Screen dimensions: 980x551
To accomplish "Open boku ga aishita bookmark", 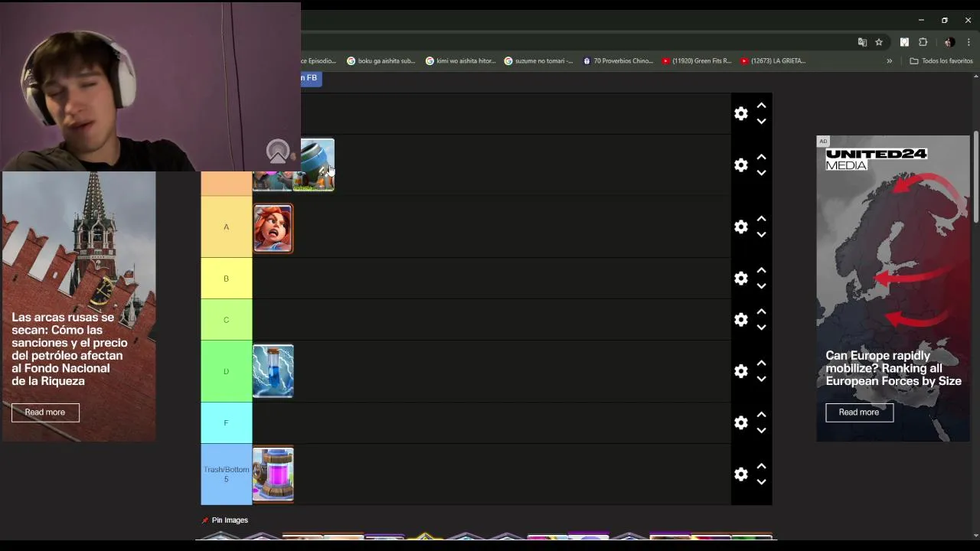I will (x=381, y=61).
